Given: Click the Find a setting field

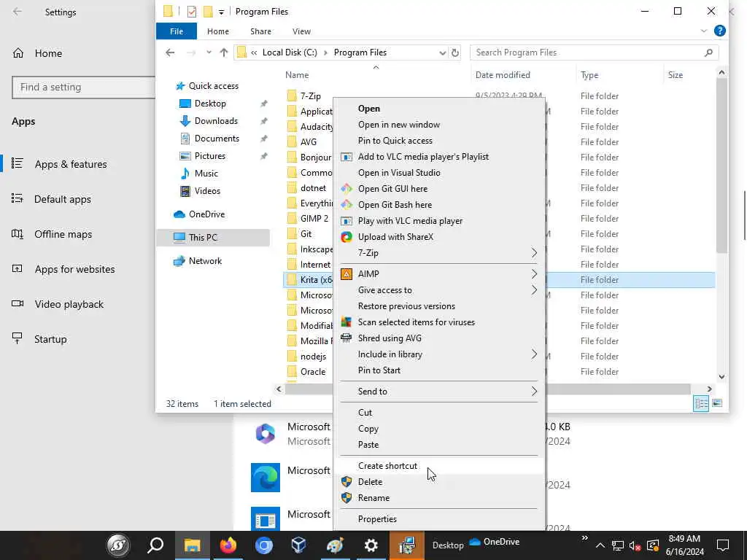Looking at the screenshot, I should click(84, 87).
